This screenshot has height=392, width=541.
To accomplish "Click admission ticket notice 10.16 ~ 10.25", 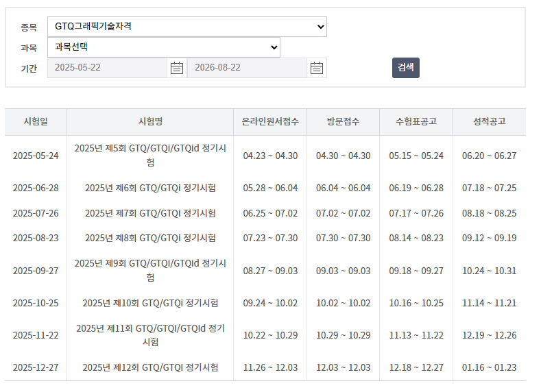I will [416, 303].
